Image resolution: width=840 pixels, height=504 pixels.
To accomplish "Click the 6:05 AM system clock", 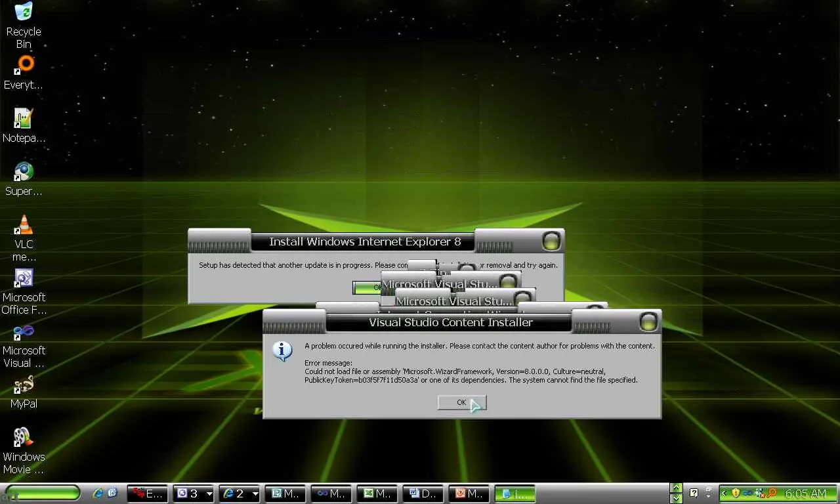I will click(x=805, y=493).
